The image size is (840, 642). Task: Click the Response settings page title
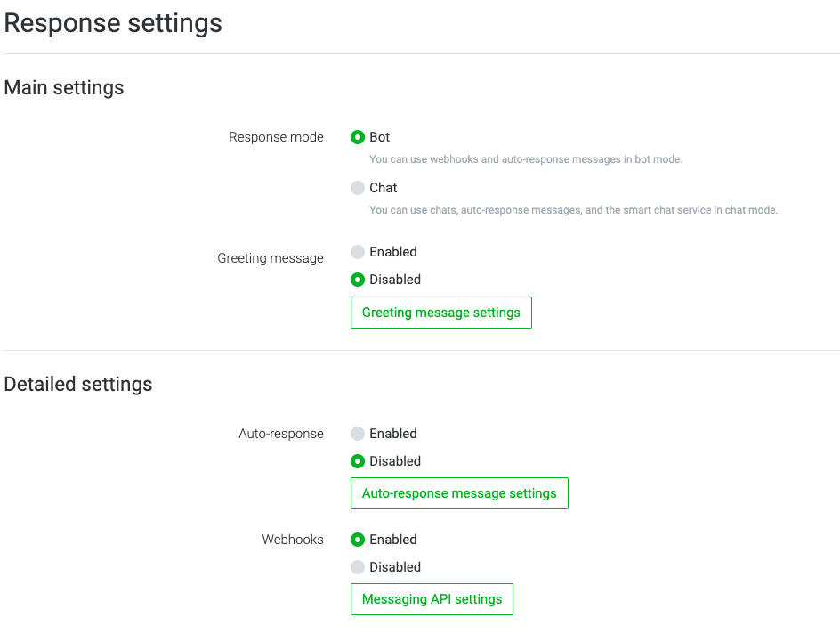click(x=113, y=23)
